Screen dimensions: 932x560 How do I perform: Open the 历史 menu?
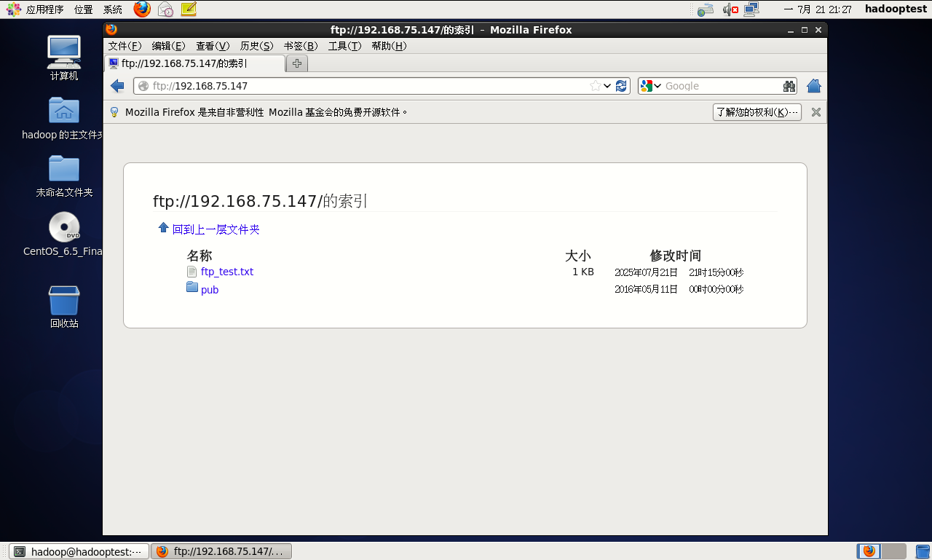click(256, 46)
